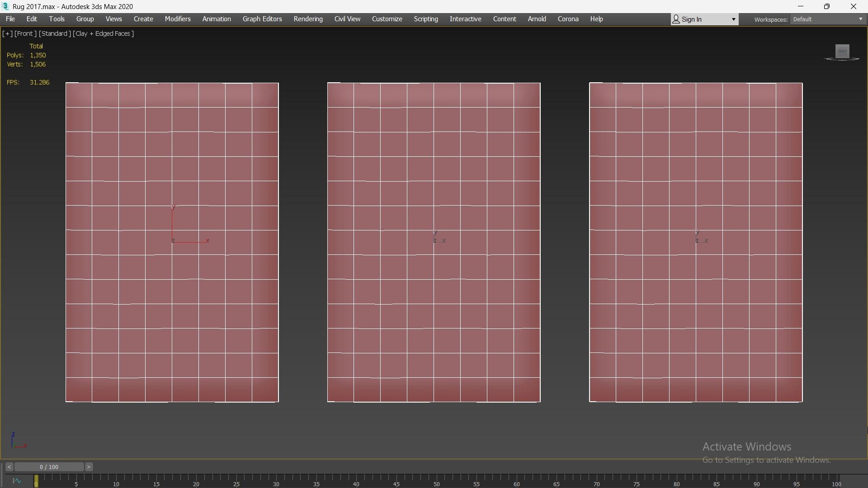Expand the Sign In dropdown arrow
Image resolution: width=868 pixels, height=488 pixels.
733,19
